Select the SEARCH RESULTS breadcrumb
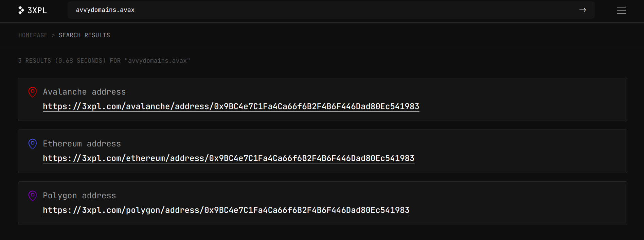 point(84,35)
